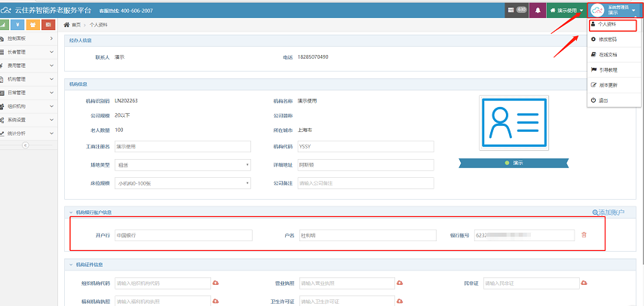The image size is (644, 306).
Task: Click the 户名 input field
Action: pyautogui.click(x=366, y=235)
